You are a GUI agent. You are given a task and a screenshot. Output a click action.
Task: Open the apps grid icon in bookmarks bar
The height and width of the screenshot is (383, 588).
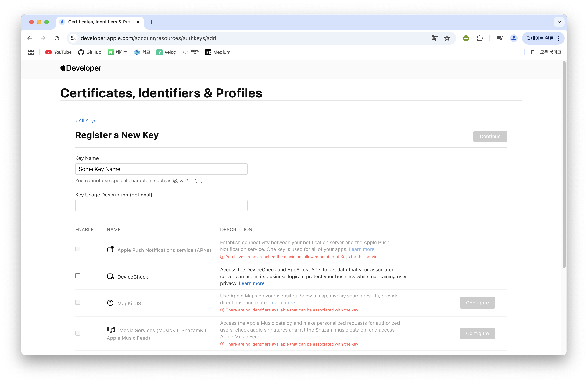(31, 52)
